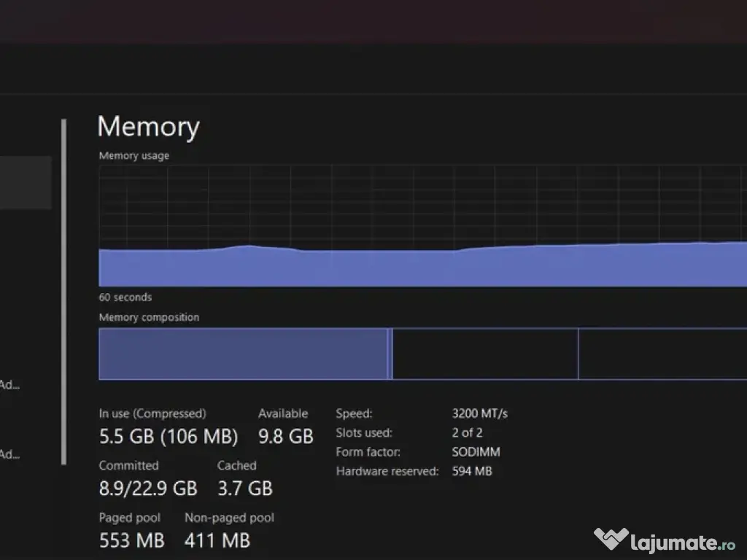The height and width of the screenshot is (560, 747).
Task: Click the Memory page heading
Action: click(x=148, y=127)
